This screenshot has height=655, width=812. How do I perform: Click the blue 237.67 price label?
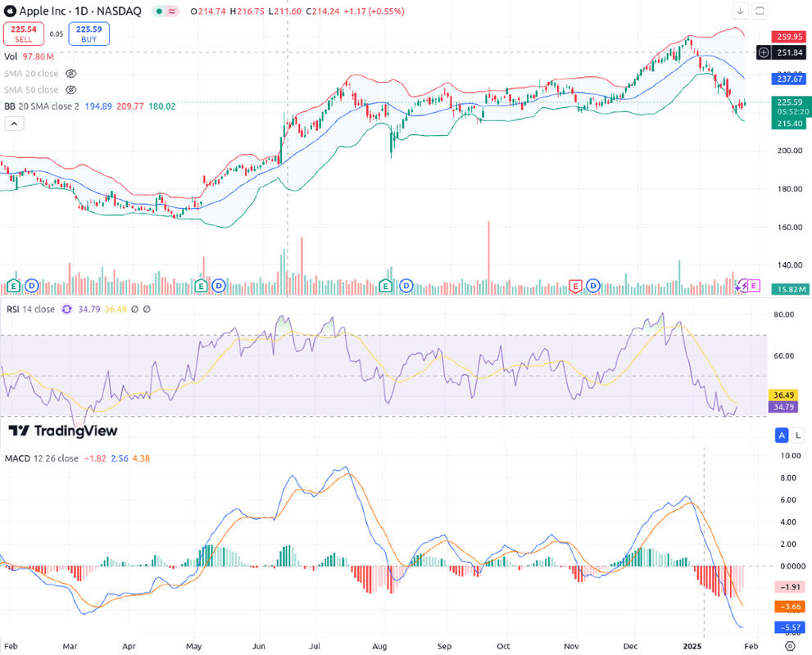789,79
